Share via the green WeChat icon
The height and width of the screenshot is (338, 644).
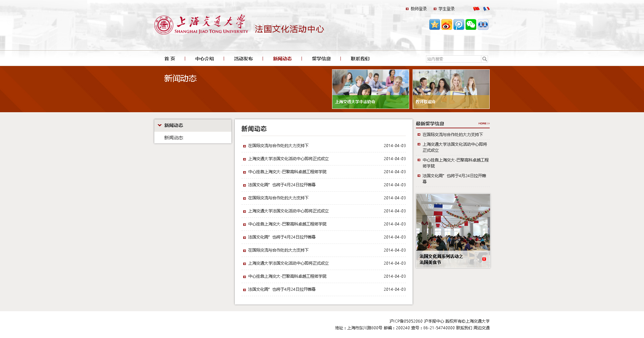pos(471,24)
